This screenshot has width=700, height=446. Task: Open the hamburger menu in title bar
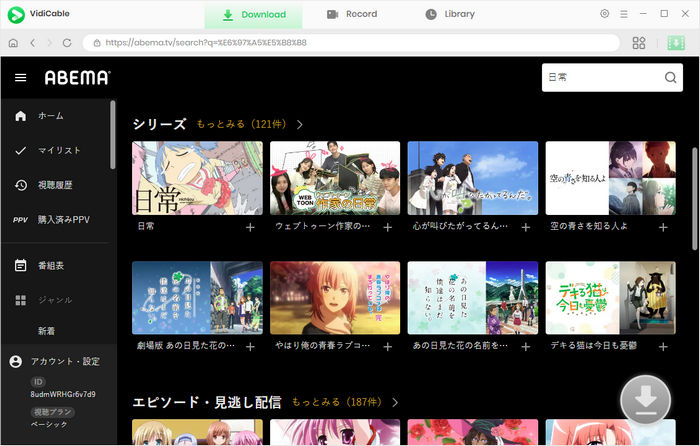(x=624, y=14)
